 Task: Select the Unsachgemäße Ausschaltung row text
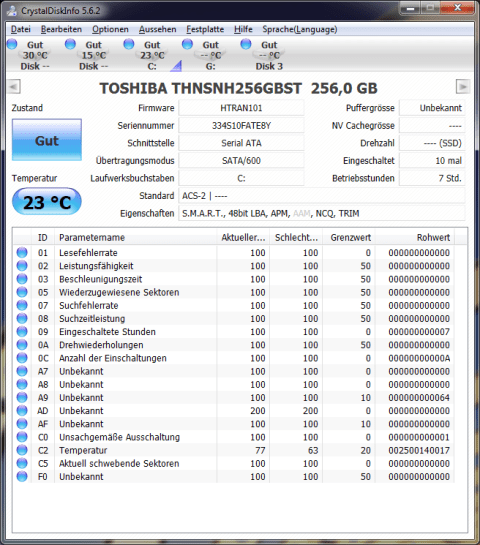point(120,437)
